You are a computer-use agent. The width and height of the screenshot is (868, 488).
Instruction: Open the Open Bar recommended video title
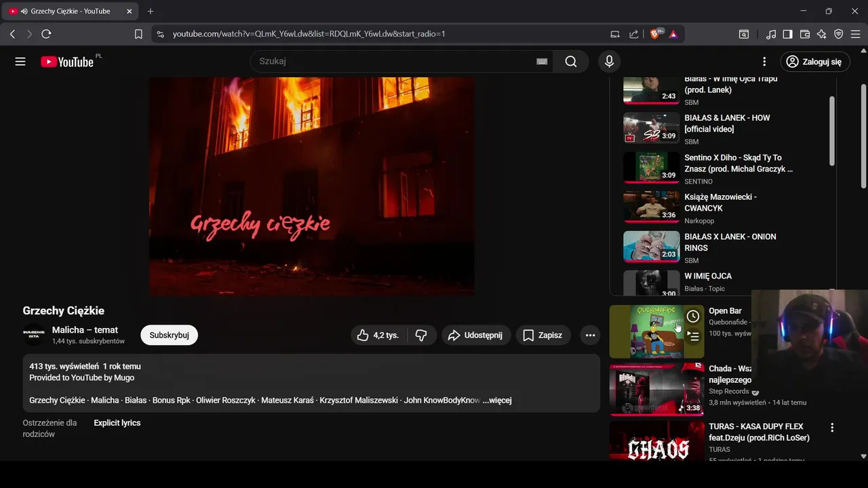(725, 311)
